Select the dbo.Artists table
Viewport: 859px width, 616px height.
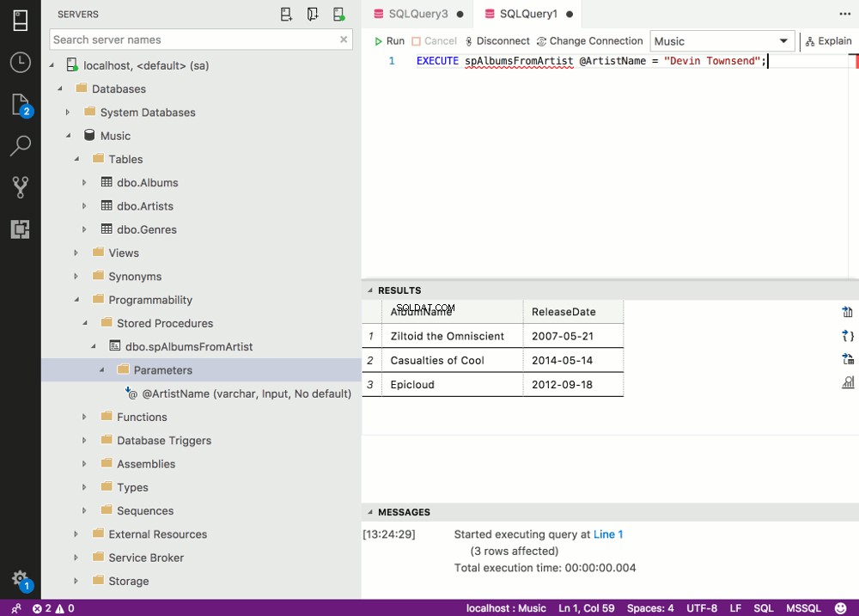pyautogui.click(x=145, y=206)
